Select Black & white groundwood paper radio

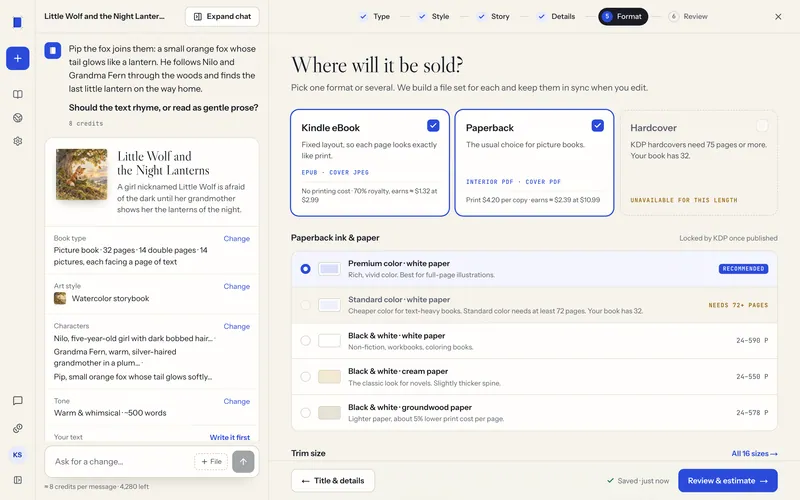[x=305, y=413]
